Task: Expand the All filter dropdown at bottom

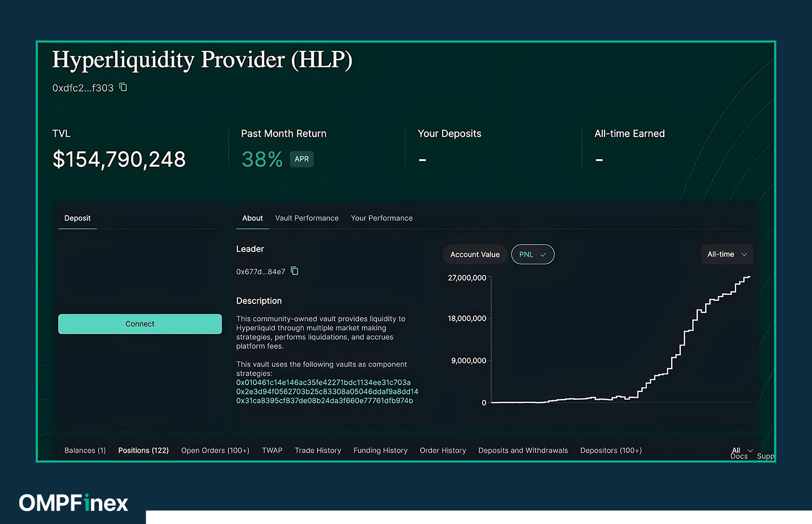Action: click(742, 450)
